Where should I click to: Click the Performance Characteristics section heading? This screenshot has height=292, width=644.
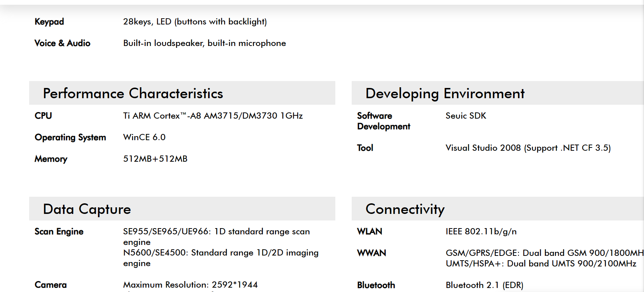coord(133,93)
